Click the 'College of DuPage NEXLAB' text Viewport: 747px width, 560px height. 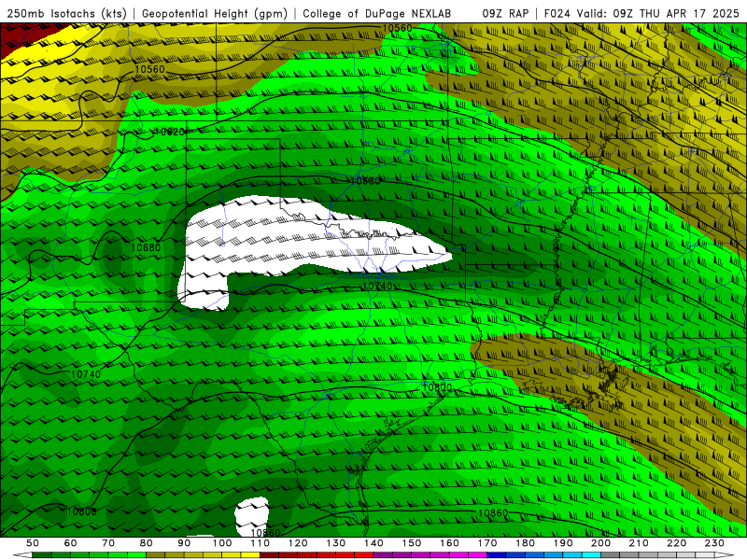tap(377, 13)
